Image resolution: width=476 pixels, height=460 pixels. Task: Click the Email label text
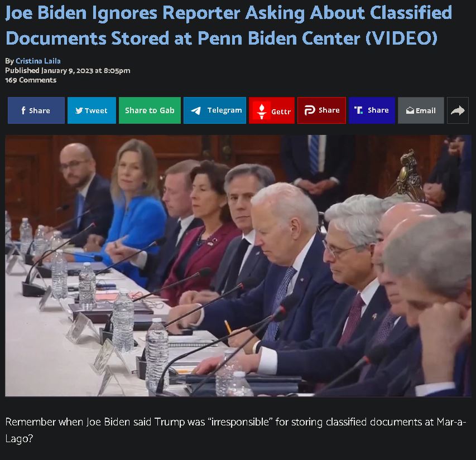click(426, 111)
